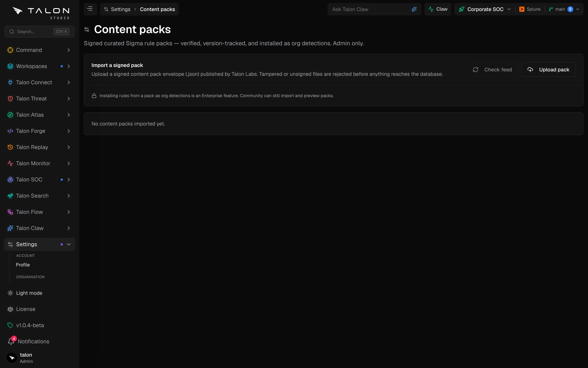The height and width of the screenshot is (368, 588).
Task: Open the Talon SOC menu item
Action: (x=39, y=180)
